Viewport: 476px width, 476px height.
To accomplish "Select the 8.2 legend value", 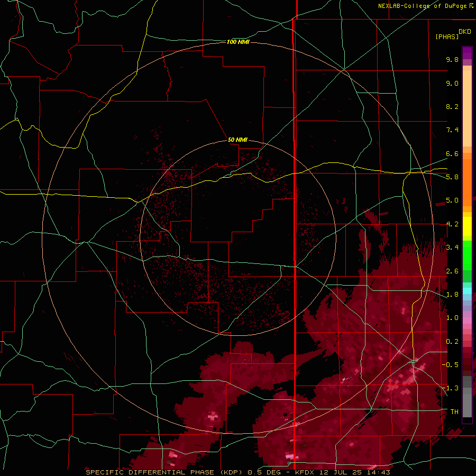I will (x=452, y=106).
